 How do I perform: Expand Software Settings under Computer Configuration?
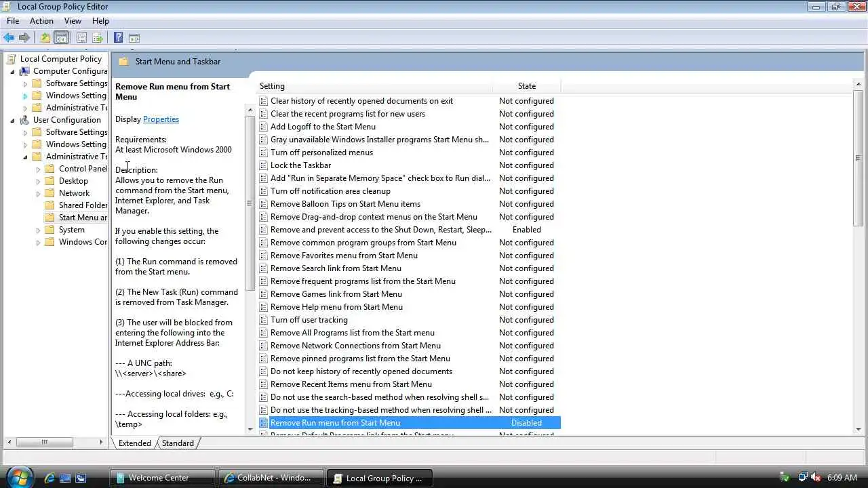tap(25, 83)
